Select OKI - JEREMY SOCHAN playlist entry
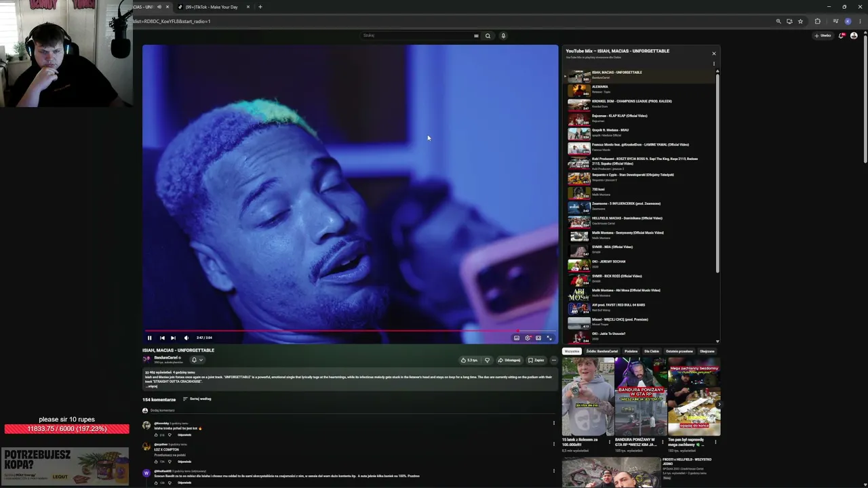Viewport: 868px width, 488px height. coord(641,264)
